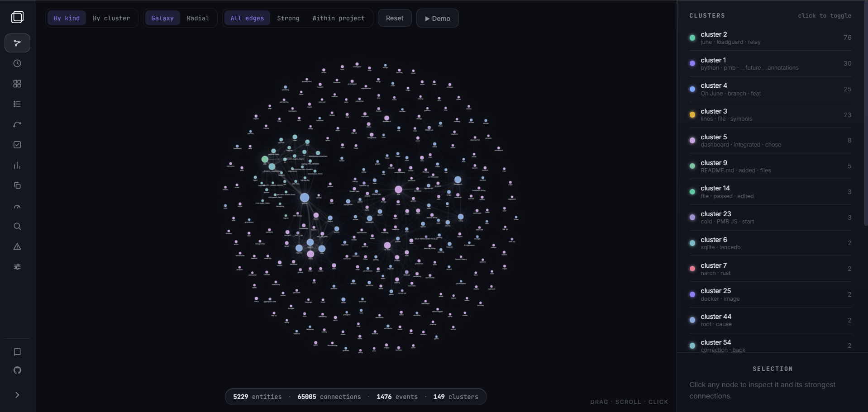Toggle cluster 9 README.md added files
Image resolution: width=868 pixels, height=412 pixels.
pos(770,166)
